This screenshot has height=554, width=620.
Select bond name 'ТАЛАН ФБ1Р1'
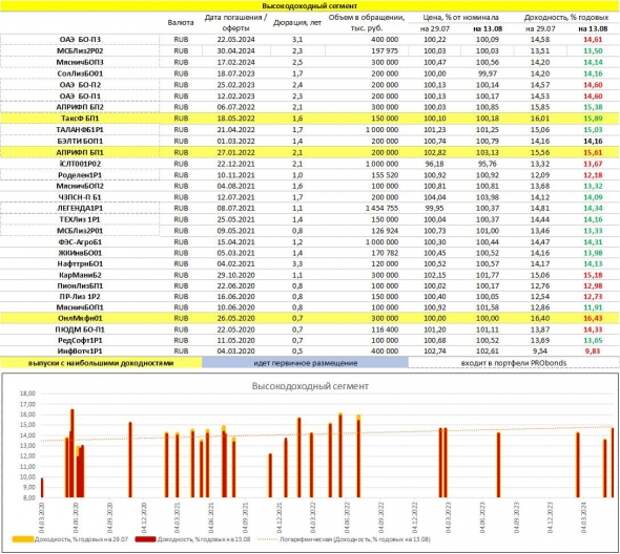pos(80,130)
